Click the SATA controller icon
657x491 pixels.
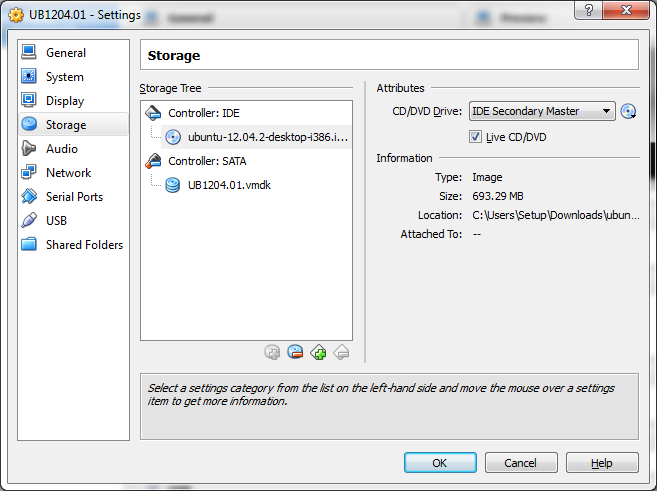pos(153,161)
